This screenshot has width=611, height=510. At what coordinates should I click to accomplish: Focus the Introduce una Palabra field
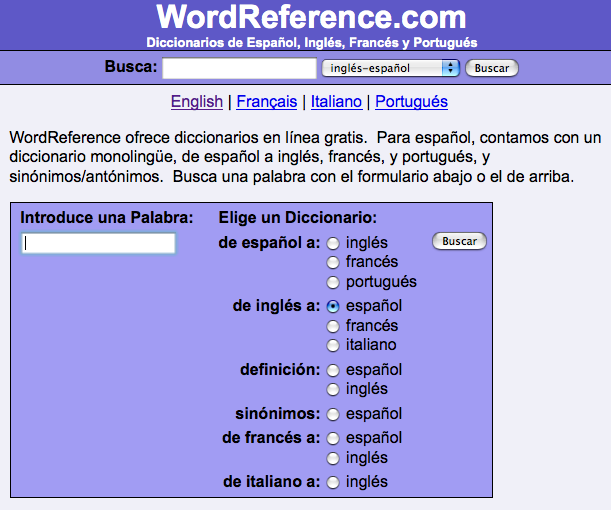click(98, 244)
